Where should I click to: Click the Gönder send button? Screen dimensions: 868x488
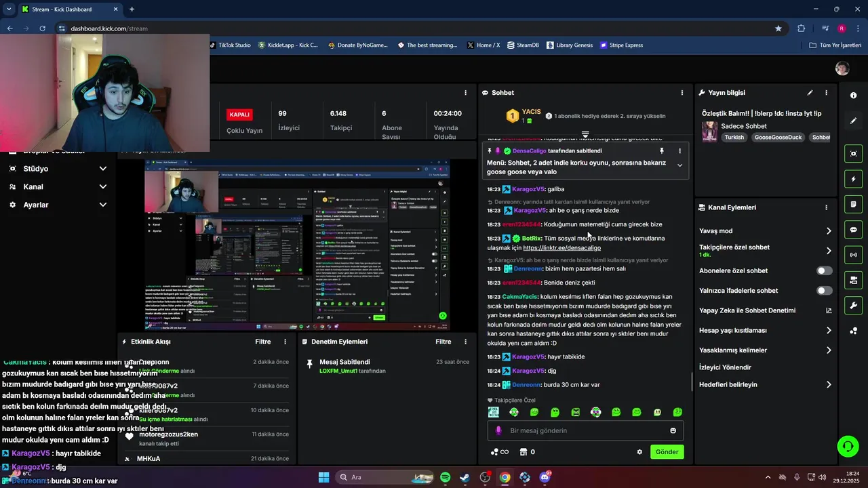coord(667,452)
